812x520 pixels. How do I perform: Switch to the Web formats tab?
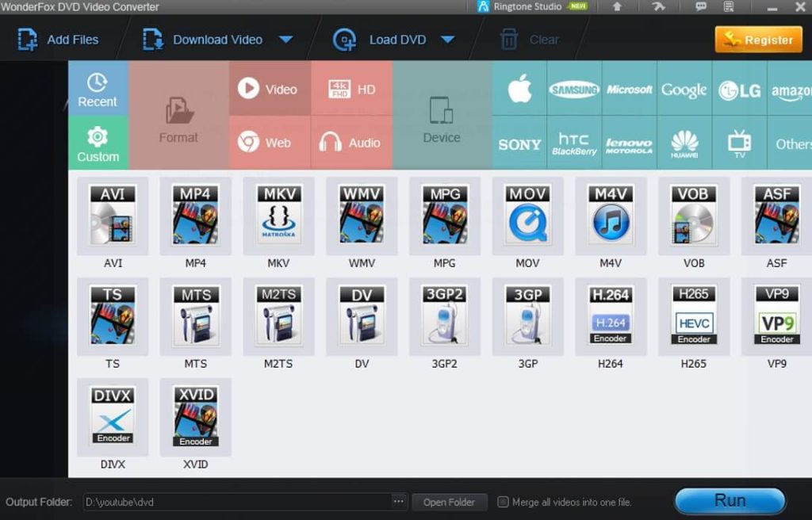tap(266, 143)
